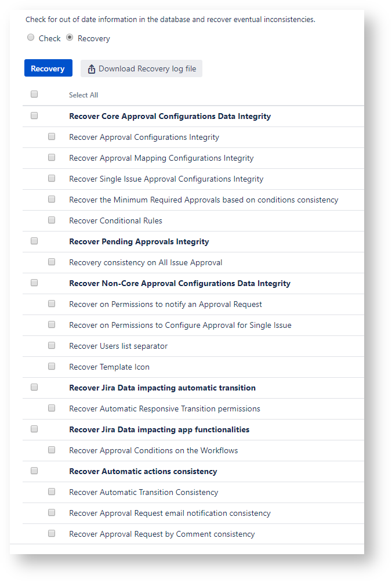The width and height of the screenshot is (392, 582).
Task: Select the Check radio option
Action: (x=31, y=38)
